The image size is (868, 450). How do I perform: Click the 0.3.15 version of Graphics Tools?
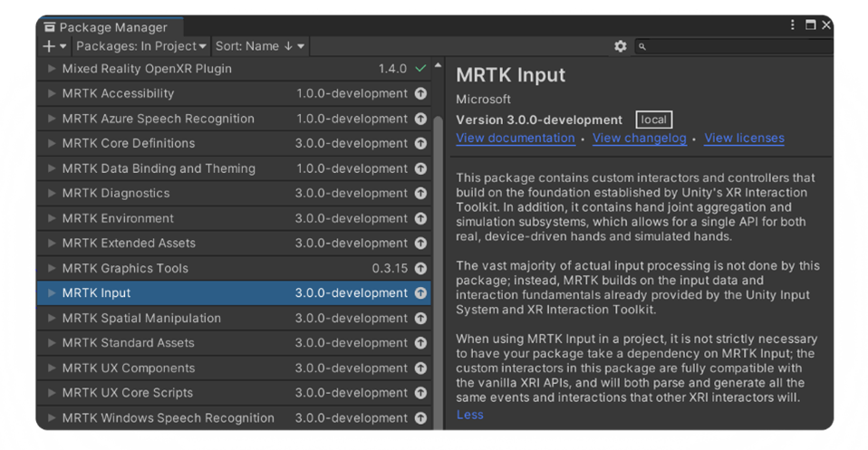[390, 268]
